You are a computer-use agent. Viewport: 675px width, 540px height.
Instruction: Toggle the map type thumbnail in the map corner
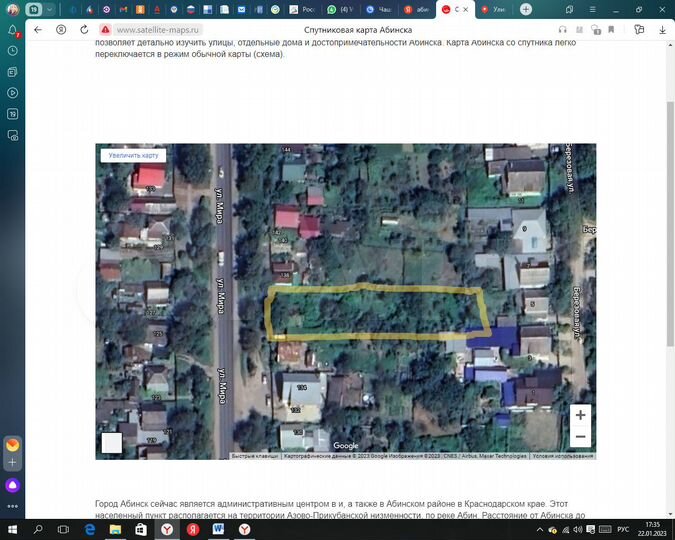111,443
